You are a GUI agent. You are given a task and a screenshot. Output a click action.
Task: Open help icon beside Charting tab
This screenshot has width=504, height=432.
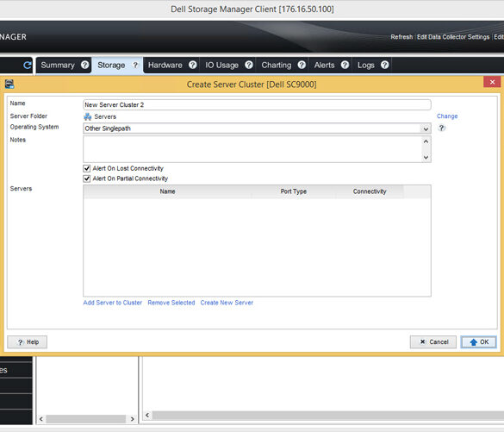pyautogui.click(x=302, y=65)
